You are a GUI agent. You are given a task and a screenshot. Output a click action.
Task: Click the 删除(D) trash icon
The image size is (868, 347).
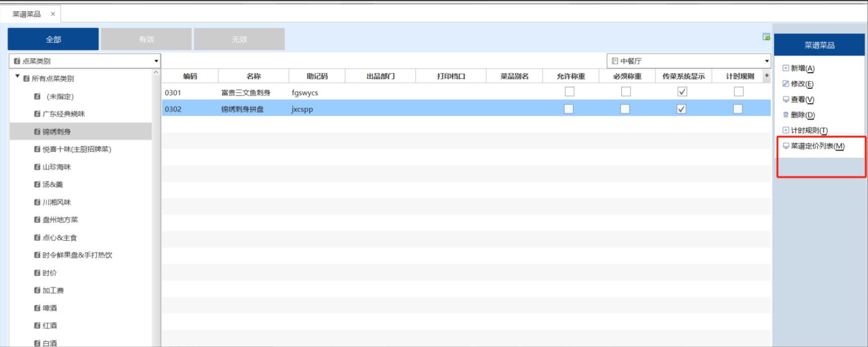click(786, 115)
